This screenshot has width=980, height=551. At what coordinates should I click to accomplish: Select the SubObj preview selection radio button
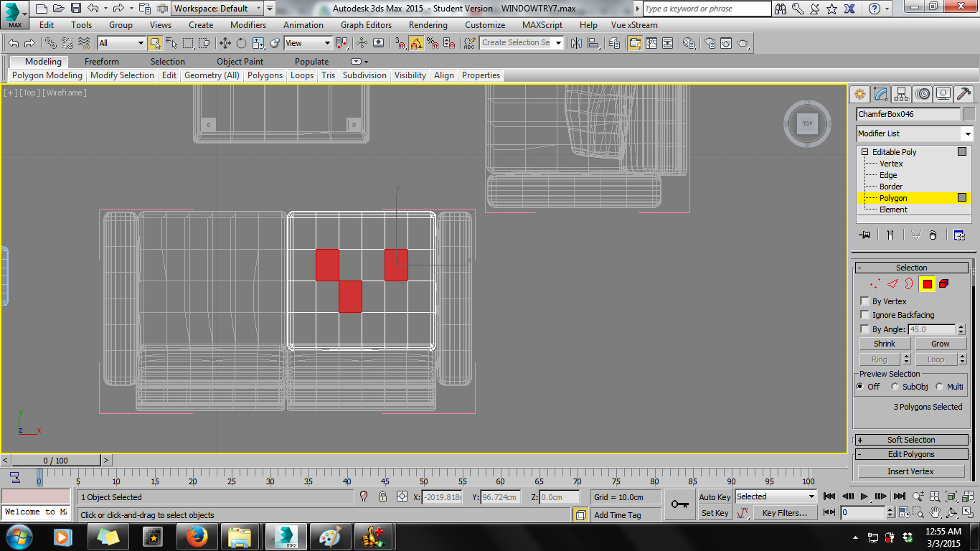pyautogui.click(x=895, y=386)
